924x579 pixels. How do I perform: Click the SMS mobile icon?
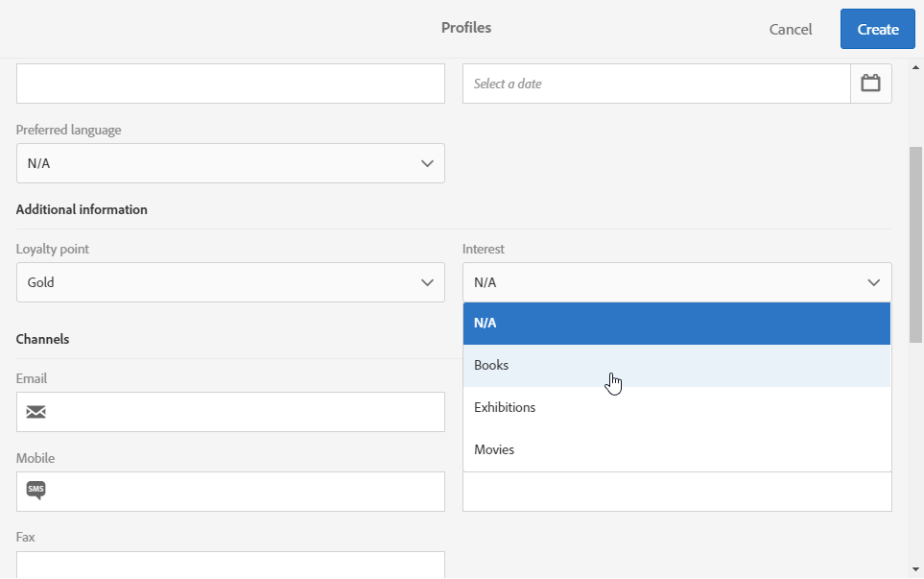tap(36, 491)
